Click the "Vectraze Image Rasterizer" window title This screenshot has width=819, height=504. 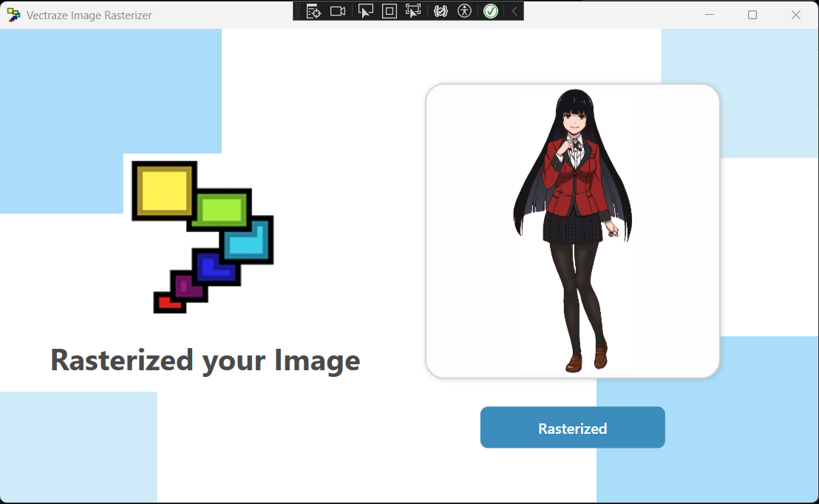tap(89, 15)
